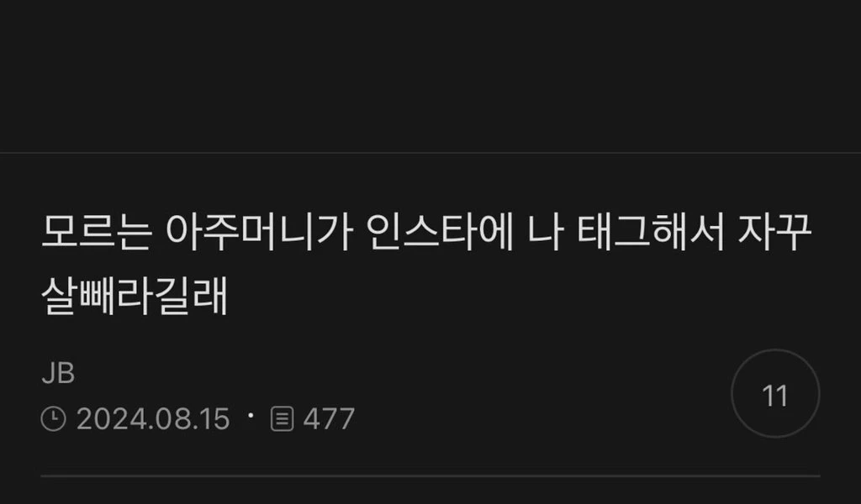Click the word 태그해서 in the title

(651, 233)
